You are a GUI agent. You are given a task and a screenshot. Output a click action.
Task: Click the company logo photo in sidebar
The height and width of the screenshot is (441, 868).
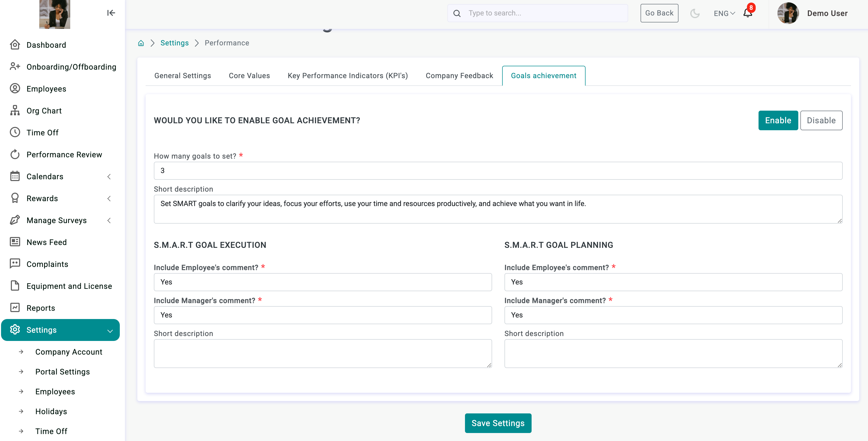[x=54, y=14]
